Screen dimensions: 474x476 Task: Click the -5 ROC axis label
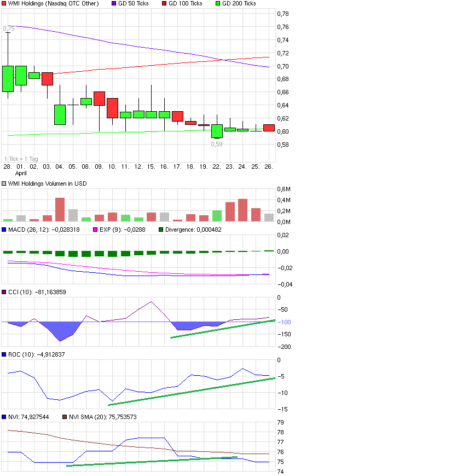pos(281,376)
